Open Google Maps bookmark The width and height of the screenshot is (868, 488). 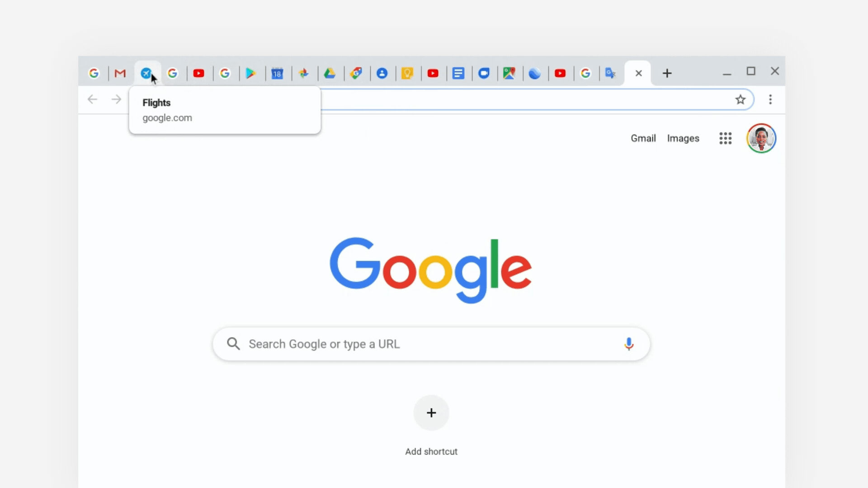(x=509, y=73)
